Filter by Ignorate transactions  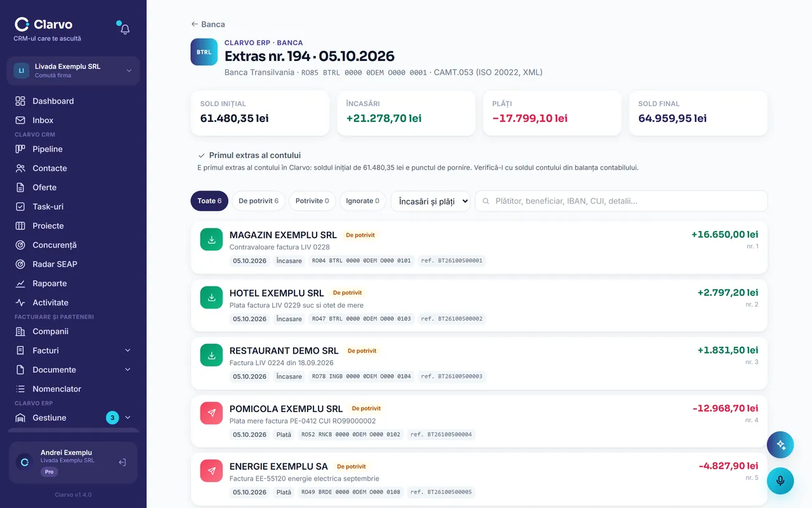[x=363, y=201]
